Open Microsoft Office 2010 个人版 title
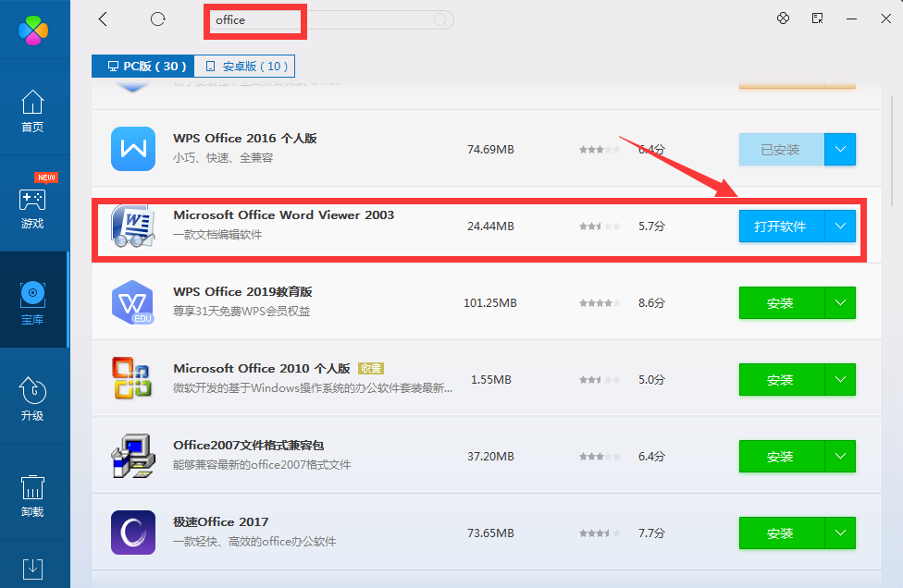This screenshot has height=588, width=903. (262, 368)
